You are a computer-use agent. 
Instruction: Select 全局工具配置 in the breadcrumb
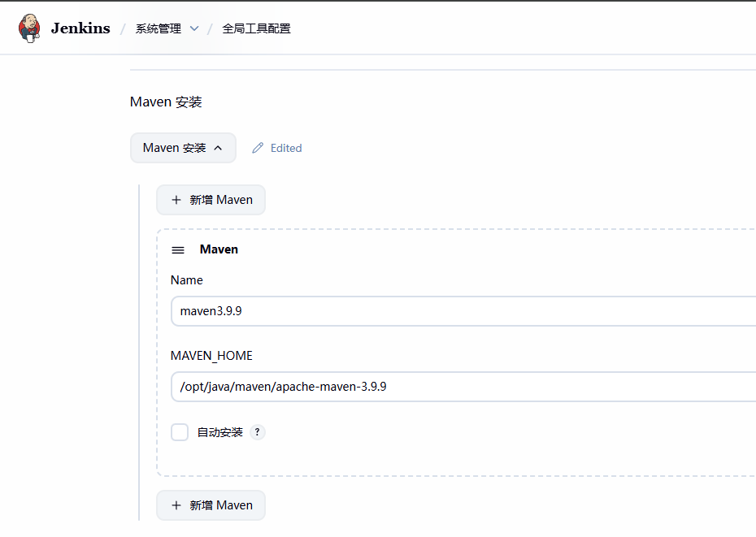[256, 28]
